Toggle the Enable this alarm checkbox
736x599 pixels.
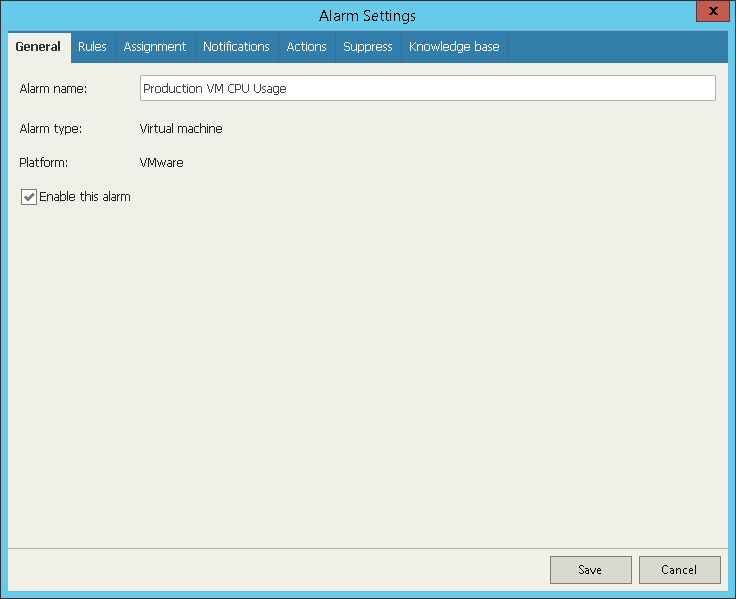tap(29, 197)
